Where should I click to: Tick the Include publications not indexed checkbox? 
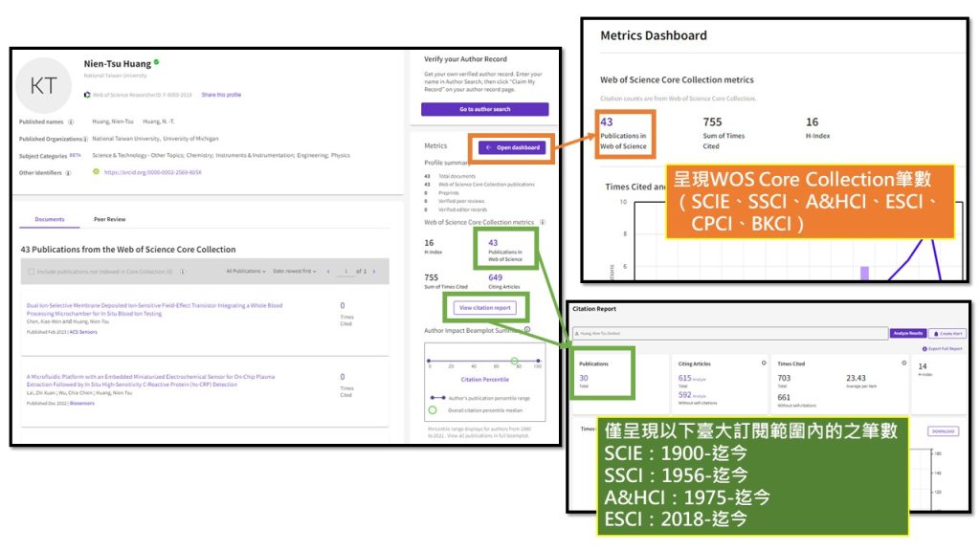pyautogui.click(x=32, y=272)
